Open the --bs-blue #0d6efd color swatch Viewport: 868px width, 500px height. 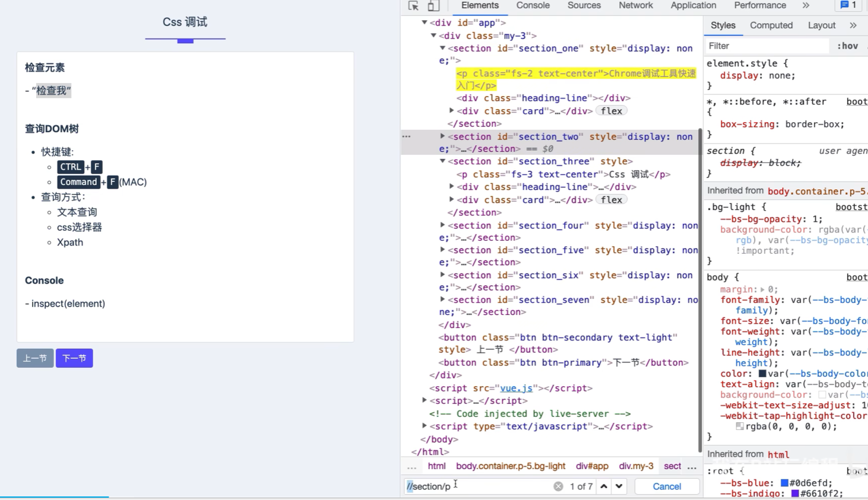(x=784, y=483)
